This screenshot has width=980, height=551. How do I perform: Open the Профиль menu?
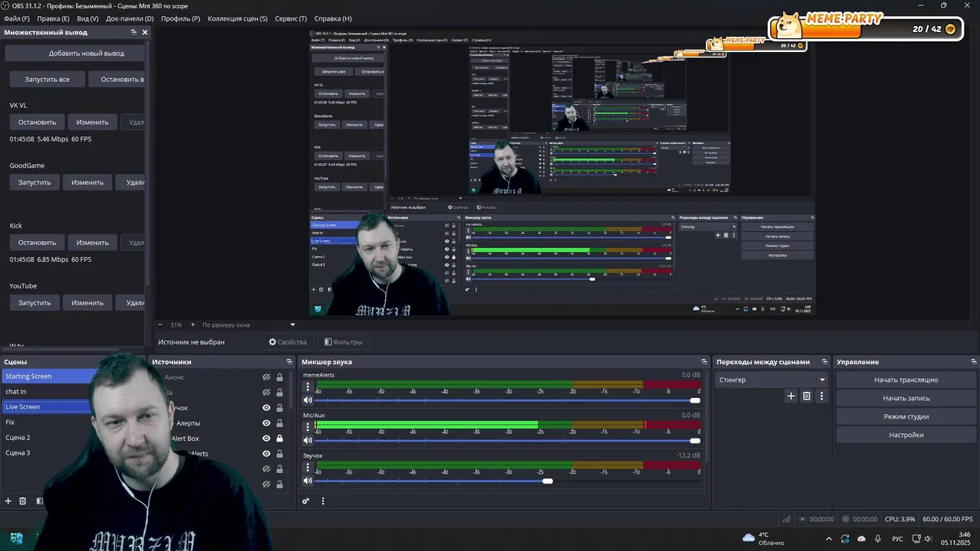pyautogui.click(x=181, y=18)
